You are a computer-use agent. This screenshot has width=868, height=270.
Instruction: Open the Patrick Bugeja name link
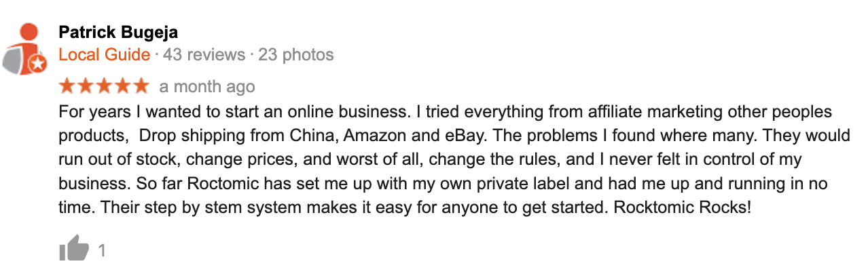119,32
